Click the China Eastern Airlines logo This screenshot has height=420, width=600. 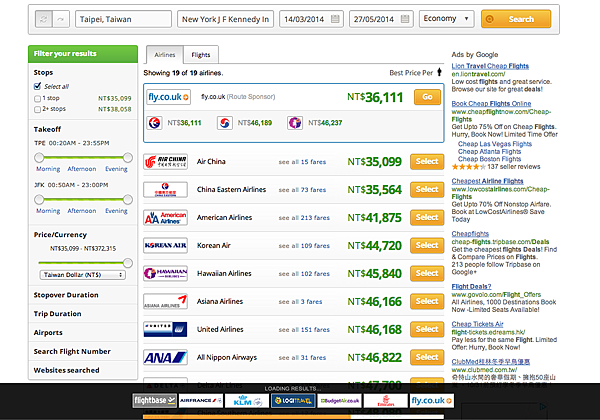click(x=165, y=189)
